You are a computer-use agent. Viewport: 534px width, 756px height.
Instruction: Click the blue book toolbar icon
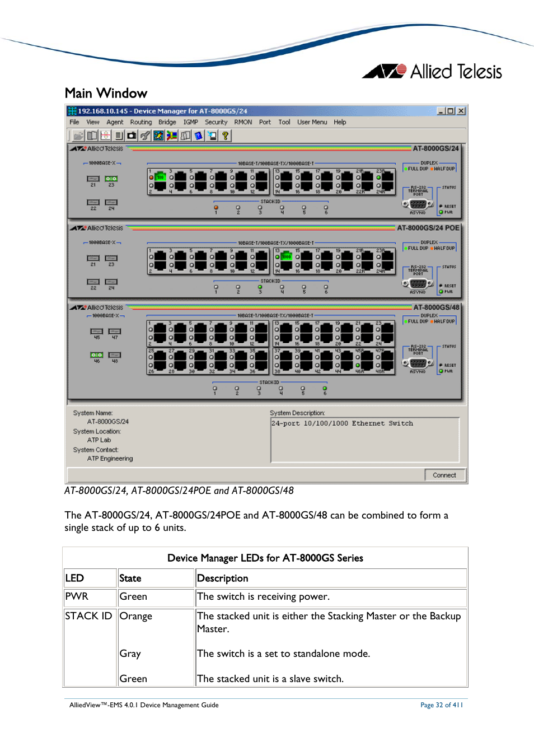coord(199,136)
